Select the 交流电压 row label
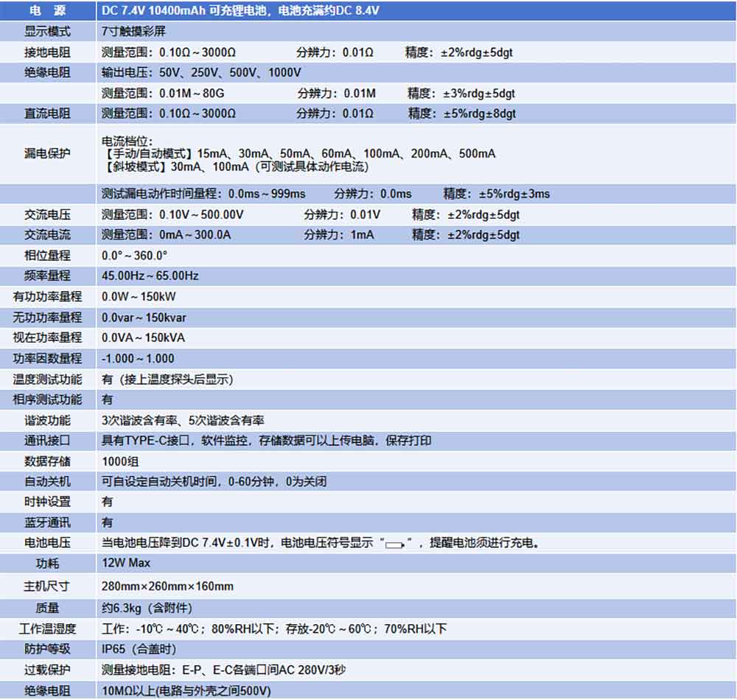 pyautogui.click(x=47, y=214)
